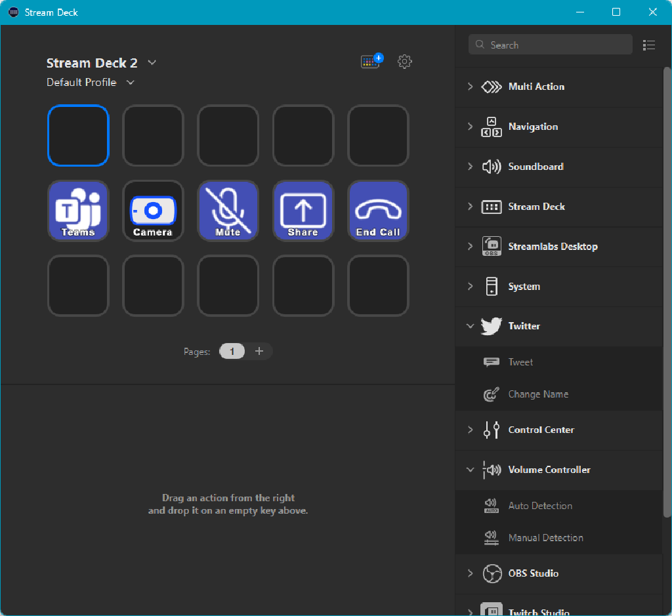Collapse the Twitter category
Viewport: 672px width, 616px height.
(470, 326)
